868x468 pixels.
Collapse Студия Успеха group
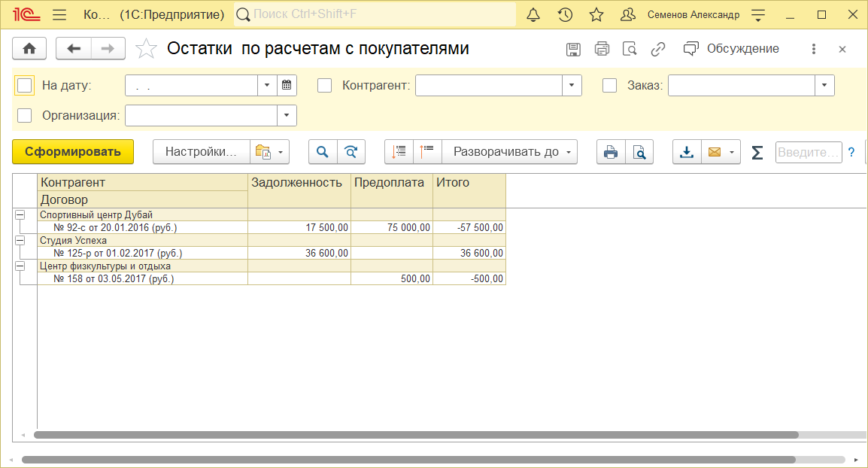point(20,240)
